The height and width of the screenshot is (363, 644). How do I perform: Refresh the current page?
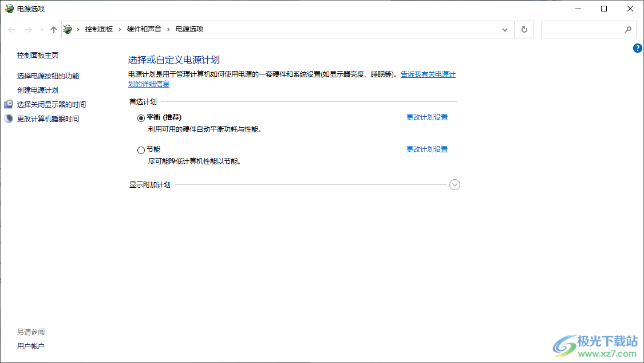(x=524, y=29)
